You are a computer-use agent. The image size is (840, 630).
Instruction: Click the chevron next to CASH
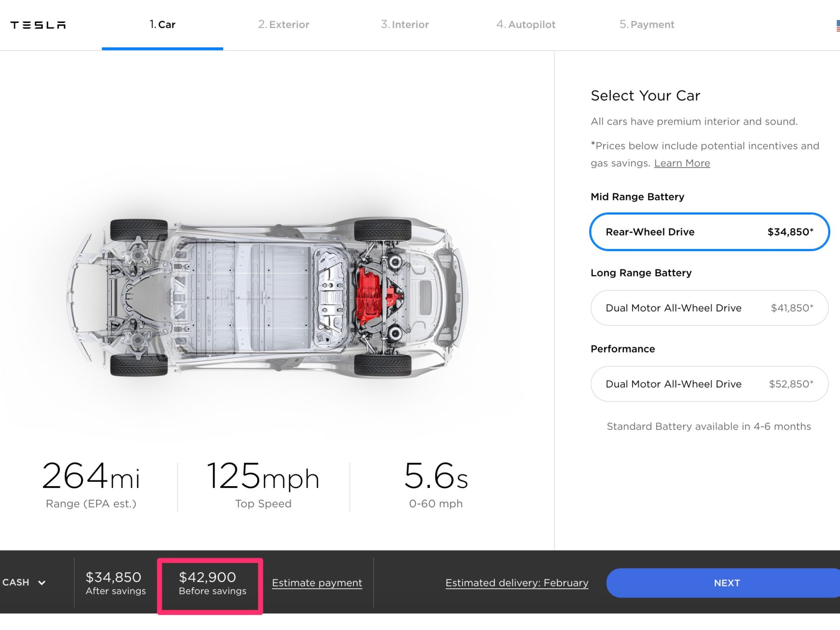pos(42,582)
